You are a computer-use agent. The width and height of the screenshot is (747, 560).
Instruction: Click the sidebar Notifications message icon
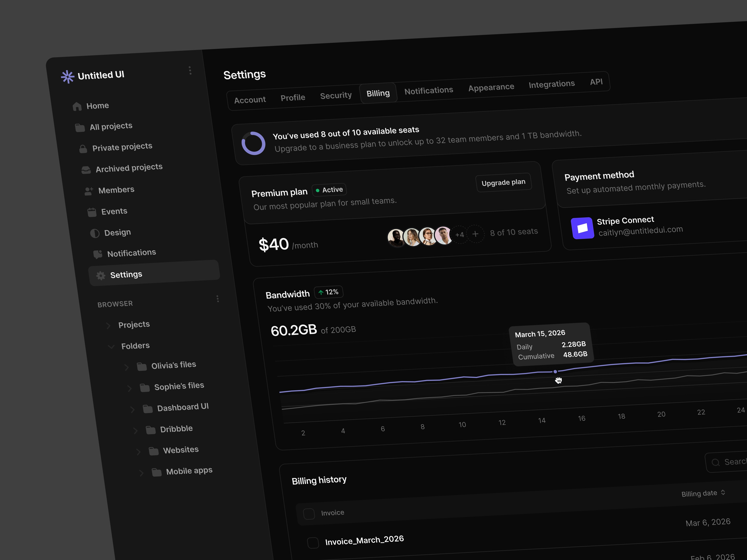tap(98, 254)
